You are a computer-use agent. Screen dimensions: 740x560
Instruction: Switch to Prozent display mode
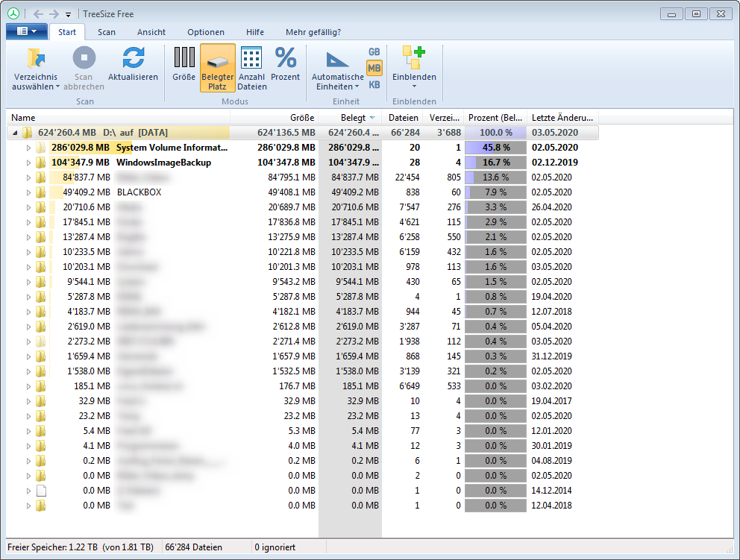(286, 63)
